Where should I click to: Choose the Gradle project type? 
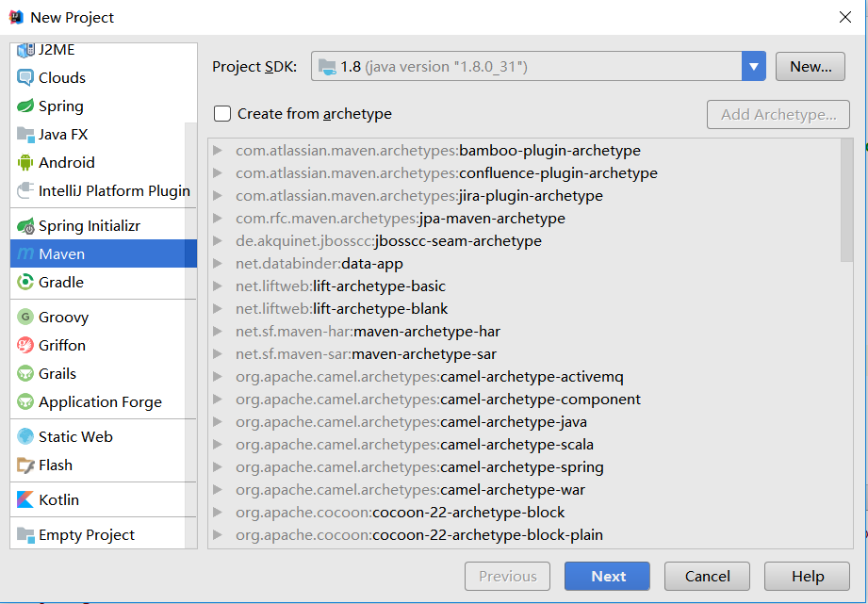(x=103, y=283)
